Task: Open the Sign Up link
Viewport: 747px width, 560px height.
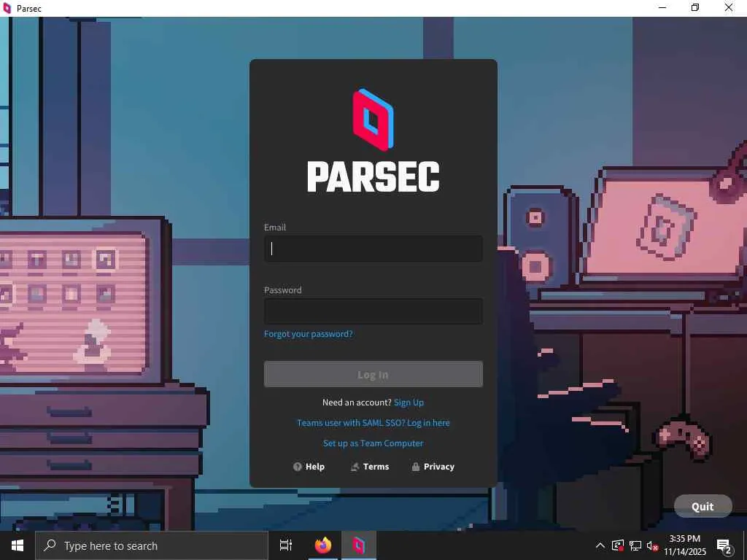Action: pos(409,402)
